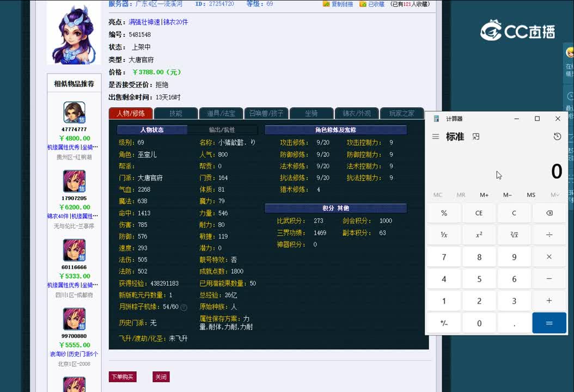Screen dimensions: 574x392
Task: Click the main character portrait image
Action: click(x=74, y=33)
